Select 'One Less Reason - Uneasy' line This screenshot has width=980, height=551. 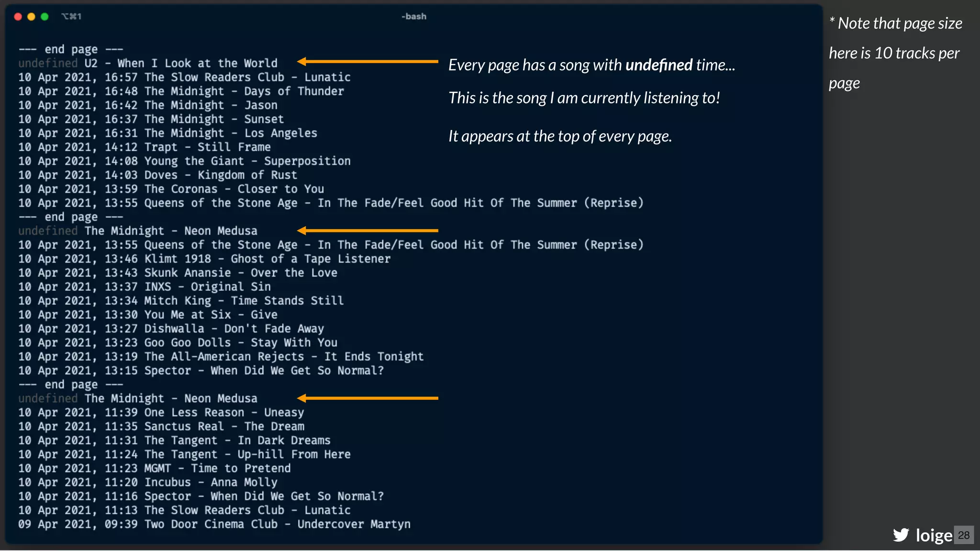161,412
